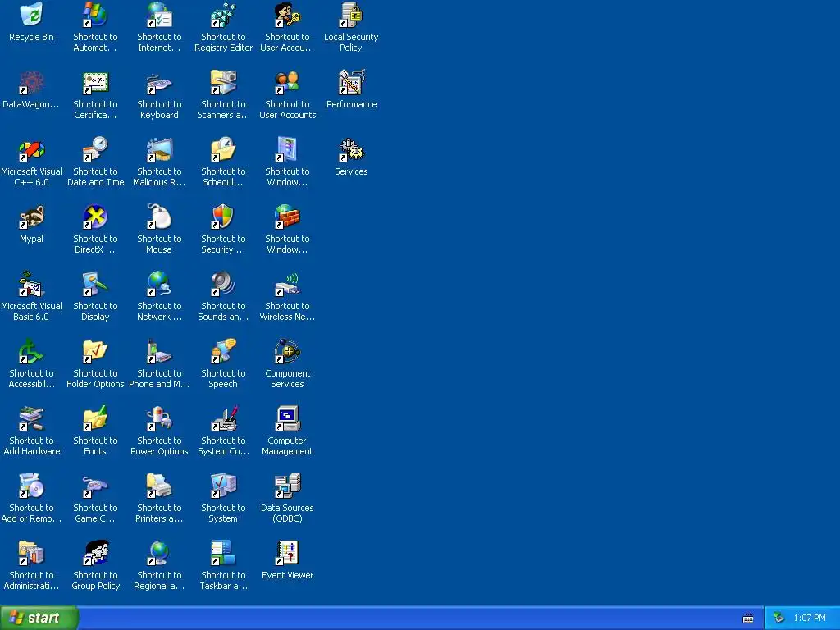The image size is (840, 630).
Task: Select the Computer Management icon
Action: tap(287, 418)
